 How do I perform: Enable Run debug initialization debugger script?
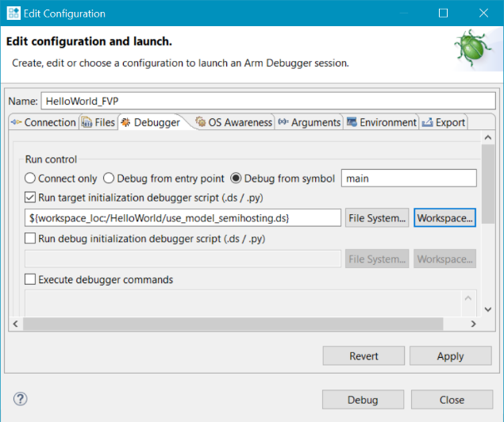click(x=31, y=238)
